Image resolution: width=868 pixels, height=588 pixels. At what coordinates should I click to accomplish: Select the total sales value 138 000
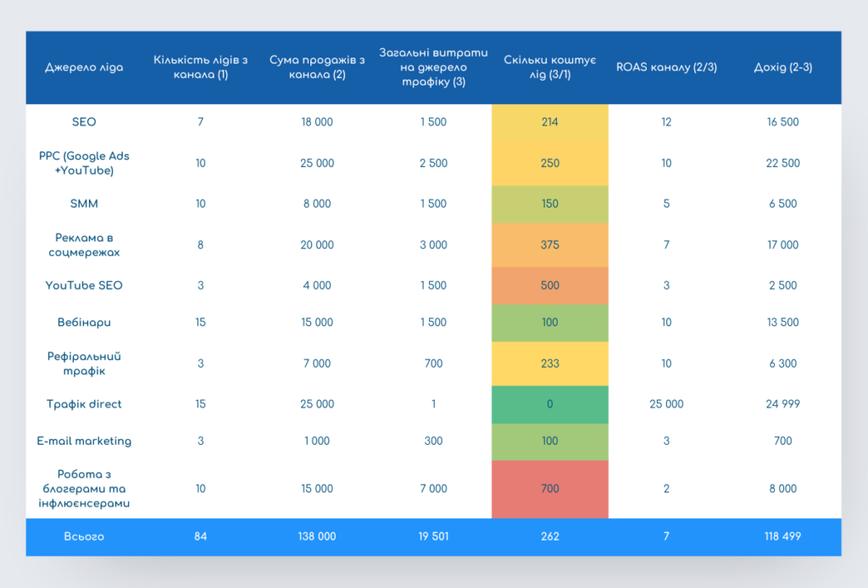[x=317, y=536]
